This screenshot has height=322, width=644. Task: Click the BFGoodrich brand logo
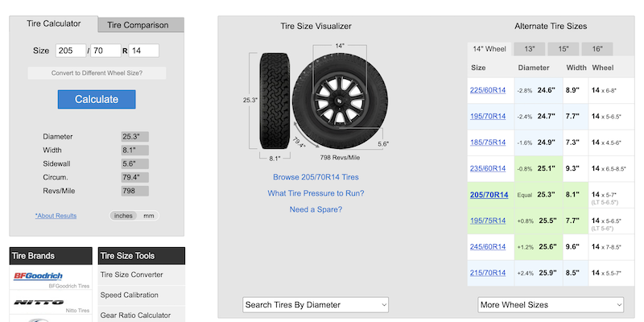point(37,276)
